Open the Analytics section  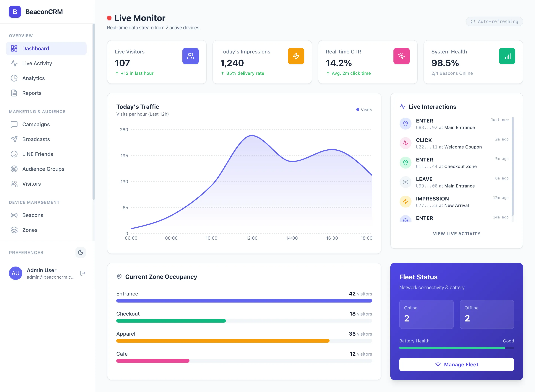click(x=33, y=78)
